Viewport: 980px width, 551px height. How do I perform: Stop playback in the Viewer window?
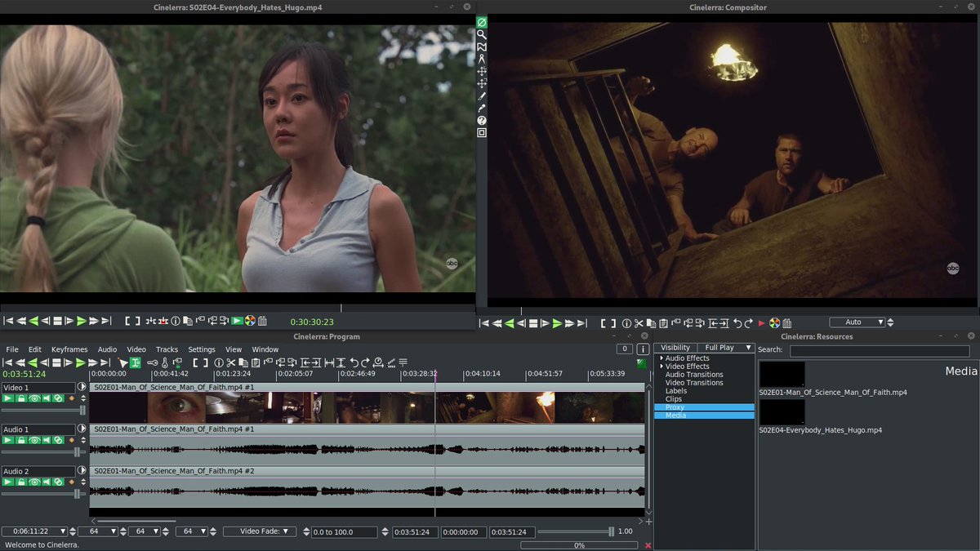pos(57,321)
